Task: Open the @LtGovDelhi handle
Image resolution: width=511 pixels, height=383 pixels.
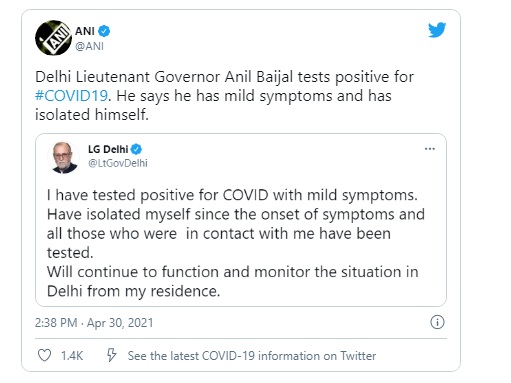Action: coord(118,163)
